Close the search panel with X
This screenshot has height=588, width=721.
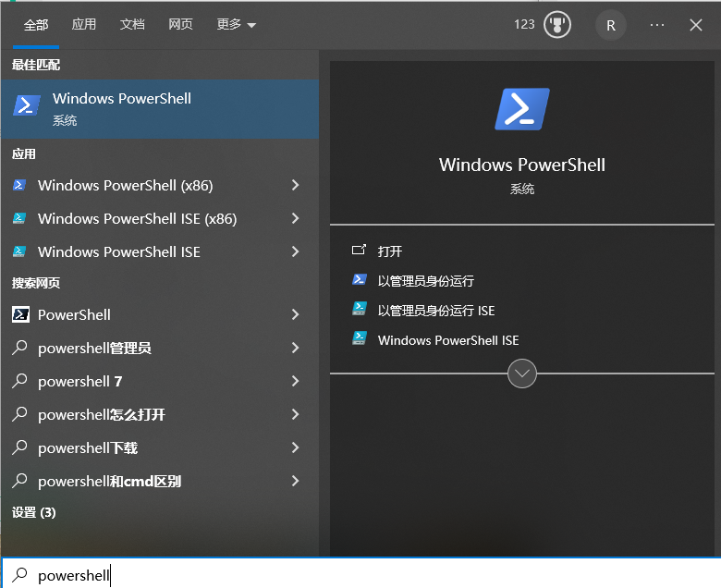point(696,25)
